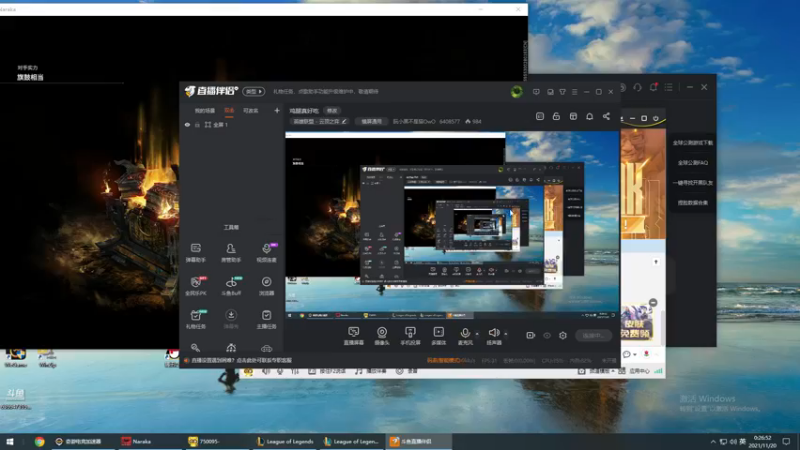
Task: Launch the 全民乐PK tool
Action: 195,286
